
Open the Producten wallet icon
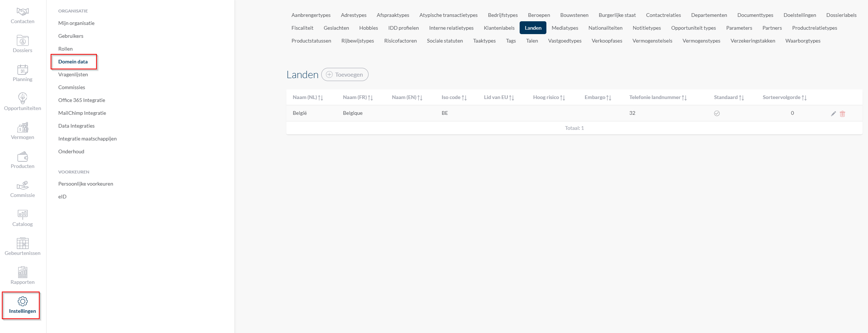[22, 157]
